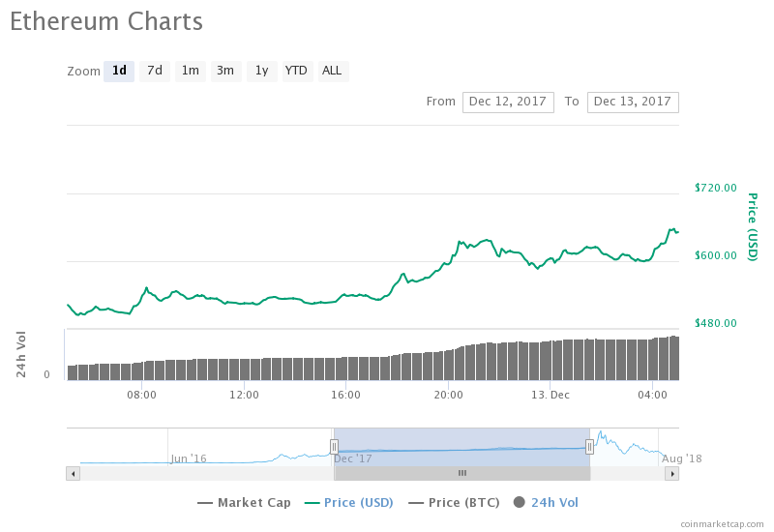774x532 pixels.
Task: Click the navigator scrollbar thumb grip
Action: click(x=462, y=473)
